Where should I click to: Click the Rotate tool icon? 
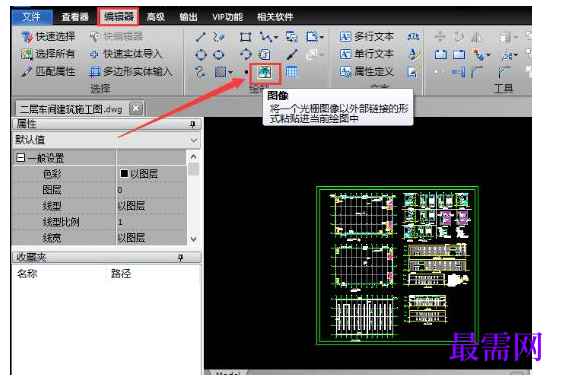[458, 36]
